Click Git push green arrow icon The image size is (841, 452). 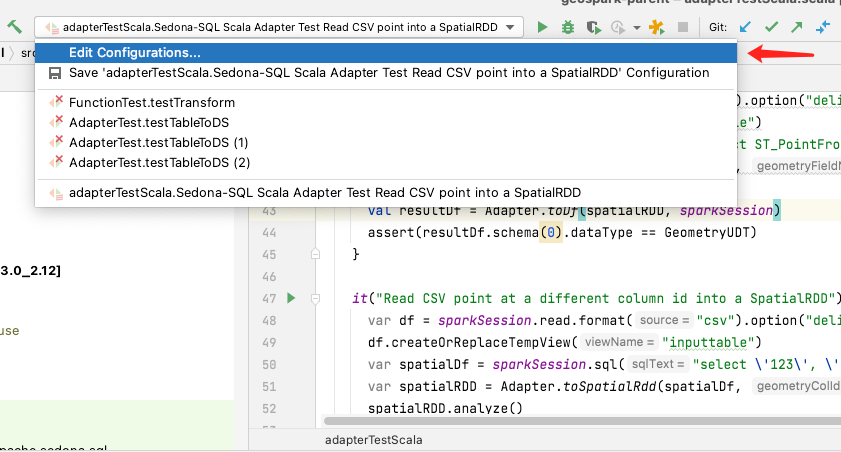[797, 27]
